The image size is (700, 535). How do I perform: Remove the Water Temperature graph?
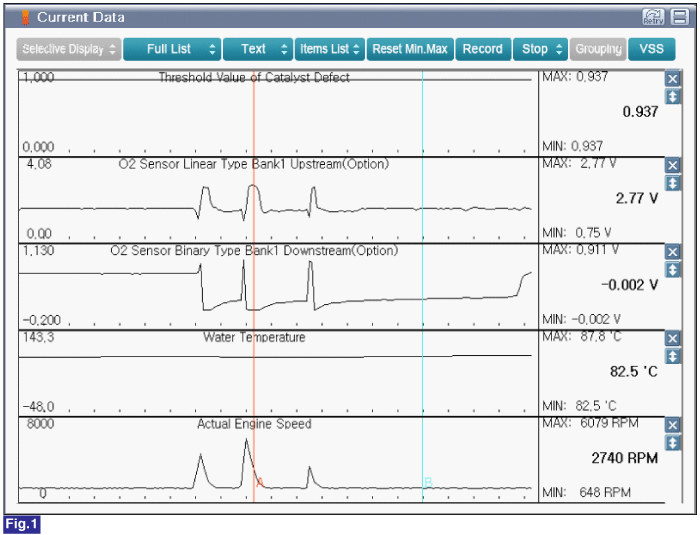click(x=672, y=339)
